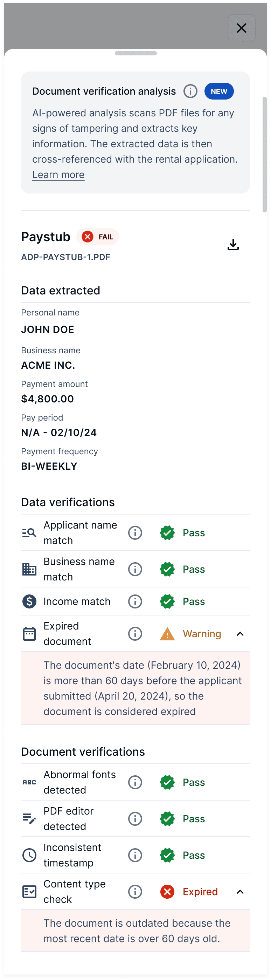Open the Learn more link
This screenshot has height=980, width=271.
click(58, 174)
